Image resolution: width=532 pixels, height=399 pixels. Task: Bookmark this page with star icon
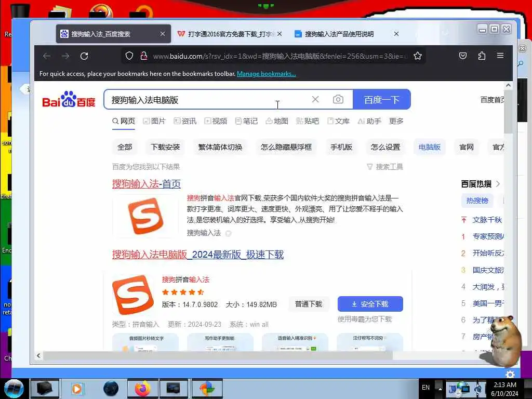(418, 56)
